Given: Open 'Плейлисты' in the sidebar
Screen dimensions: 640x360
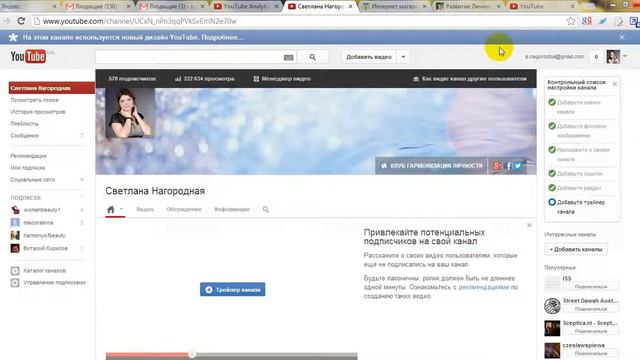Looking at the screenshot, I should click(24, 123).
